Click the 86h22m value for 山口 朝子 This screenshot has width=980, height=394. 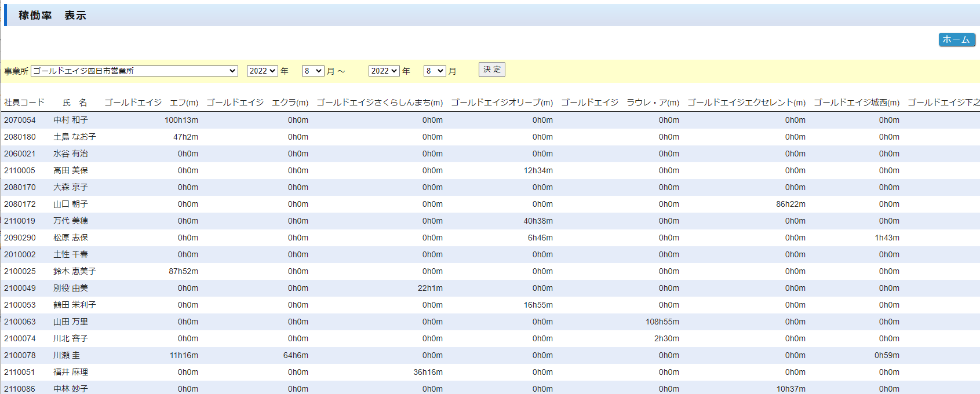pos(790,204)
